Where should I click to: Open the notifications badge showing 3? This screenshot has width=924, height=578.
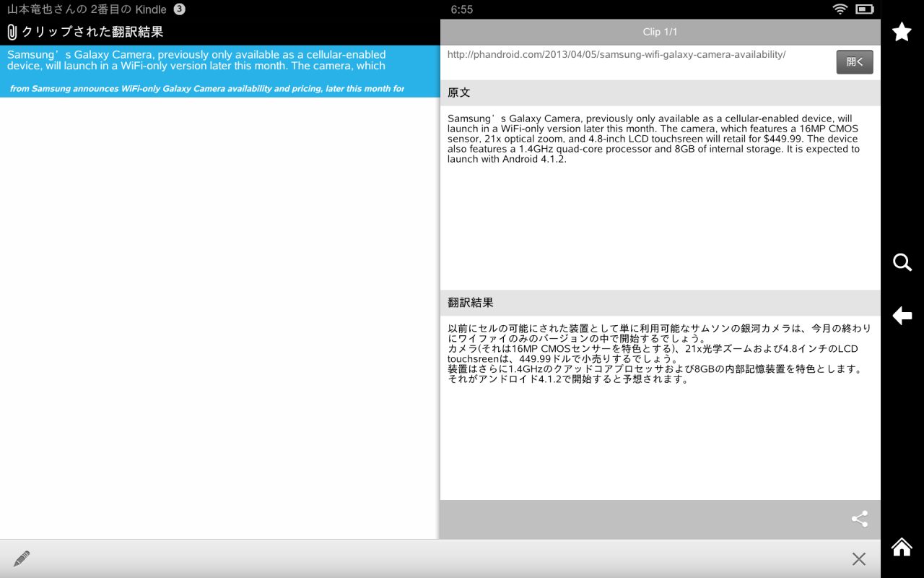pyautogui.click(x=180, y=9)
